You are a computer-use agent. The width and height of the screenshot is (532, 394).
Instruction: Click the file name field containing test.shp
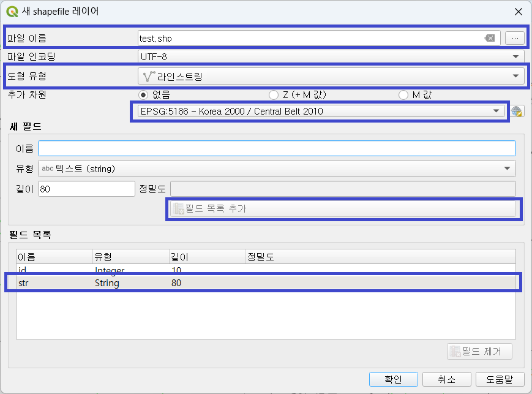(x=319, y=38)
